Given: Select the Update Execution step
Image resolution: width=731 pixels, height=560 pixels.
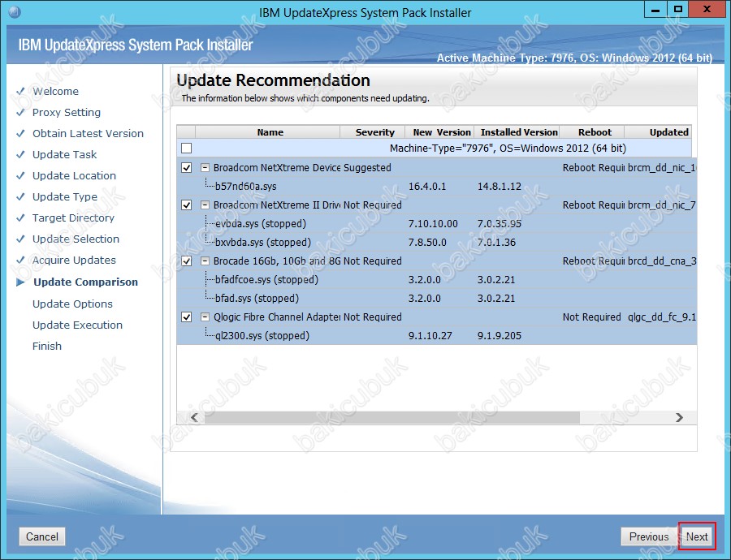Looking at the screenshot, I should point(77,325).
